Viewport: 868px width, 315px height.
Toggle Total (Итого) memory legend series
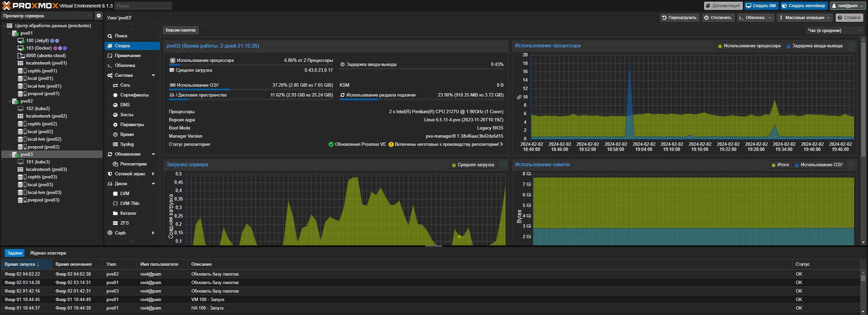[780, 165]
